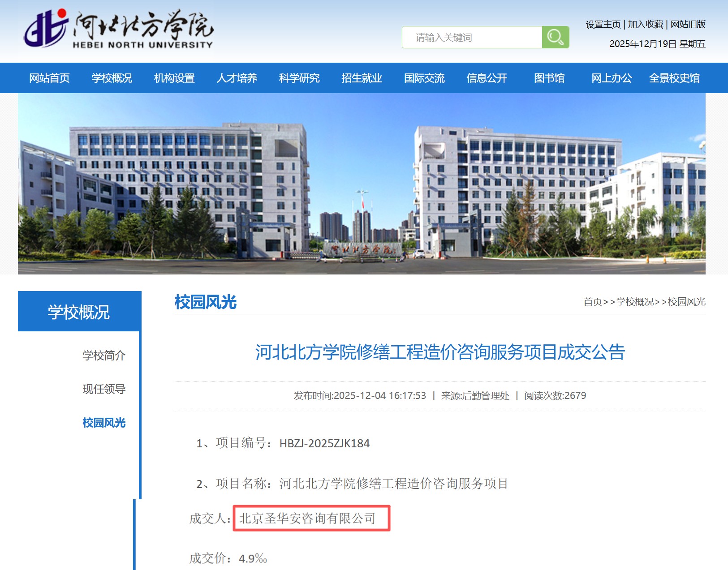Click 招生就业 in the top menu

point(362,78)
